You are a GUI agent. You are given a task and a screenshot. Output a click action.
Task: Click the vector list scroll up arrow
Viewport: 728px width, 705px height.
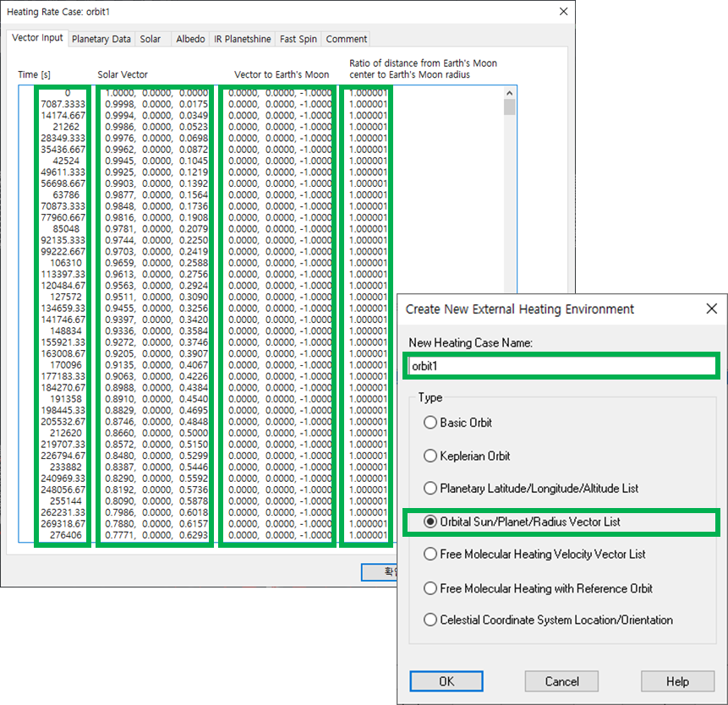pos(509,93)
